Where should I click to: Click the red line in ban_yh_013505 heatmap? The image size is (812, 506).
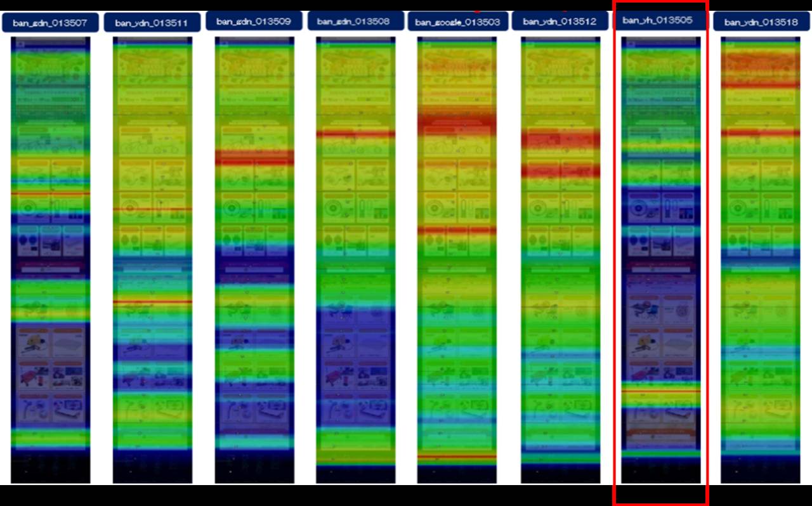(x=660, y=391)
